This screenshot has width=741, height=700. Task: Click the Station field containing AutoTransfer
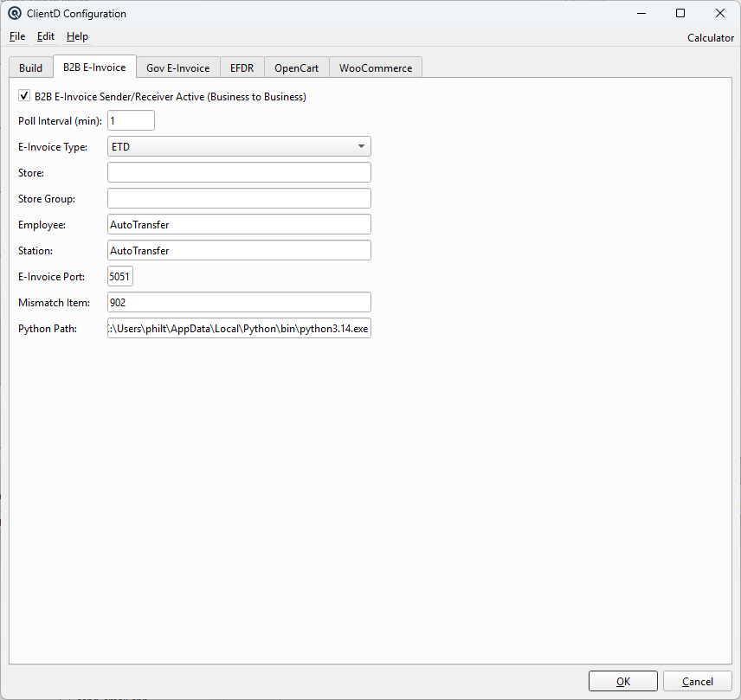tap(239, 250)
